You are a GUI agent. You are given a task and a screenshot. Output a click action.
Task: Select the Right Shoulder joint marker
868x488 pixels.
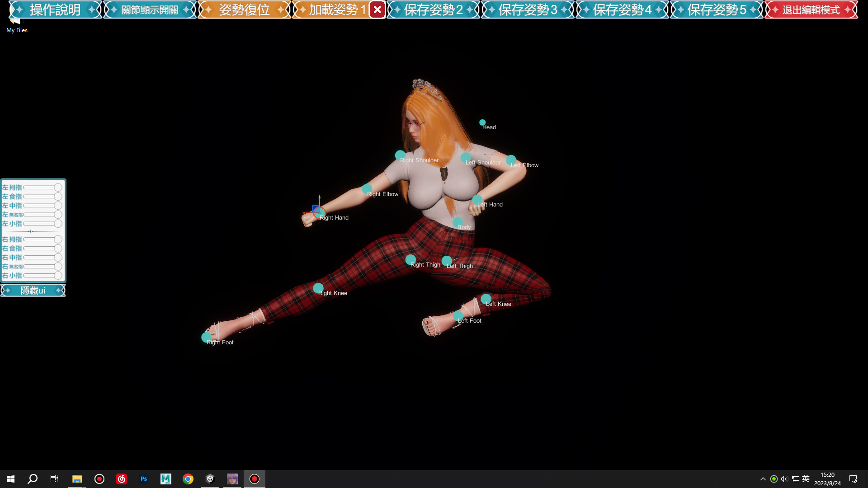point(400,155)
